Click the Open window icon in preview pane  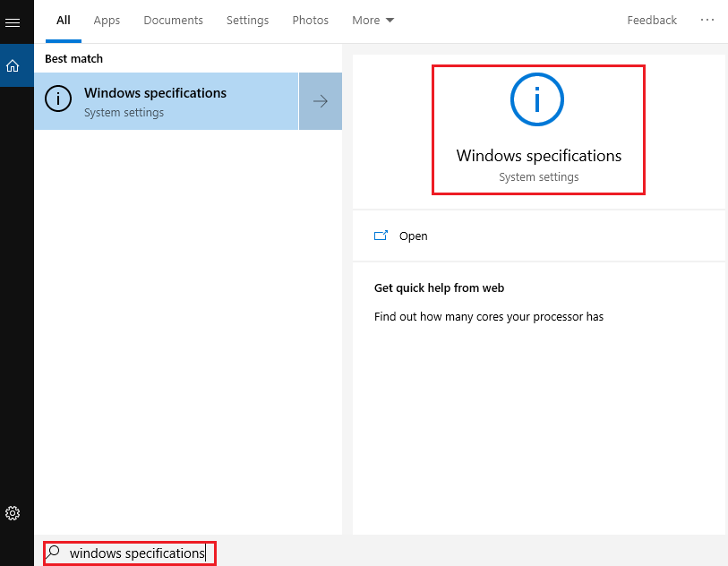pyautogui.click(x=381, y=236)
